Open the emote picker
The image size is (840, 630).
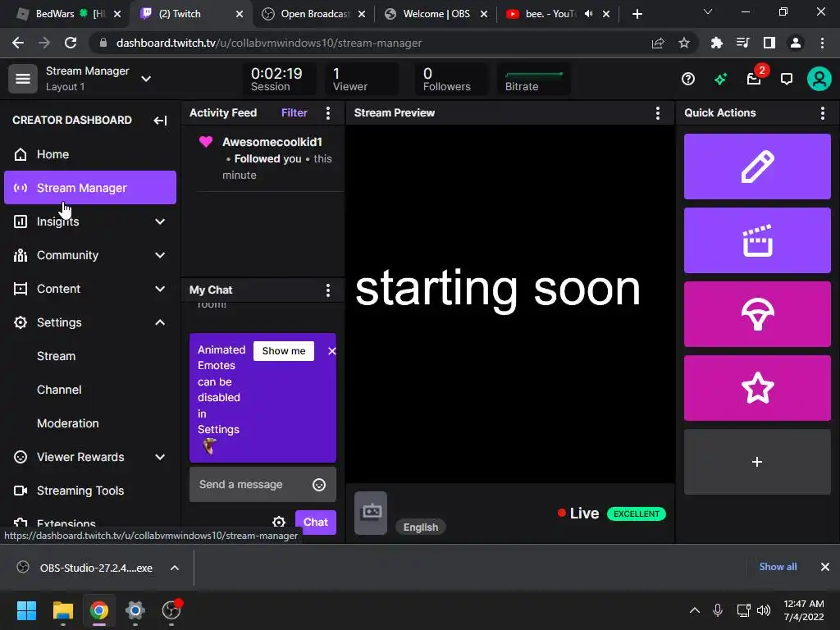tap(319, 485)
